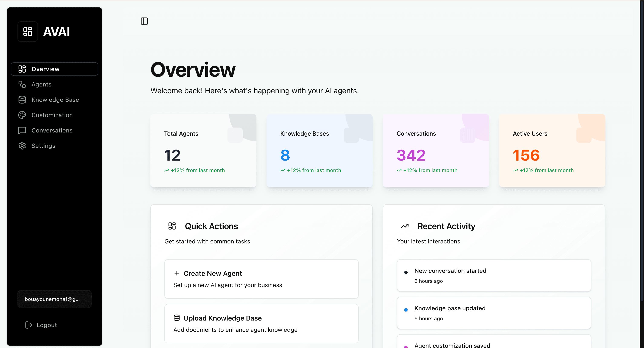Click the Recent Activity trending arrow icon
Screen dimensions: 644x348
click(404, 226)
